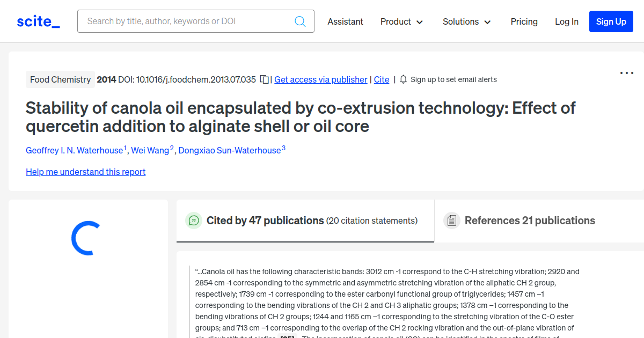Click the Cite link
The image size is (644, 338).
coord(381,79)
